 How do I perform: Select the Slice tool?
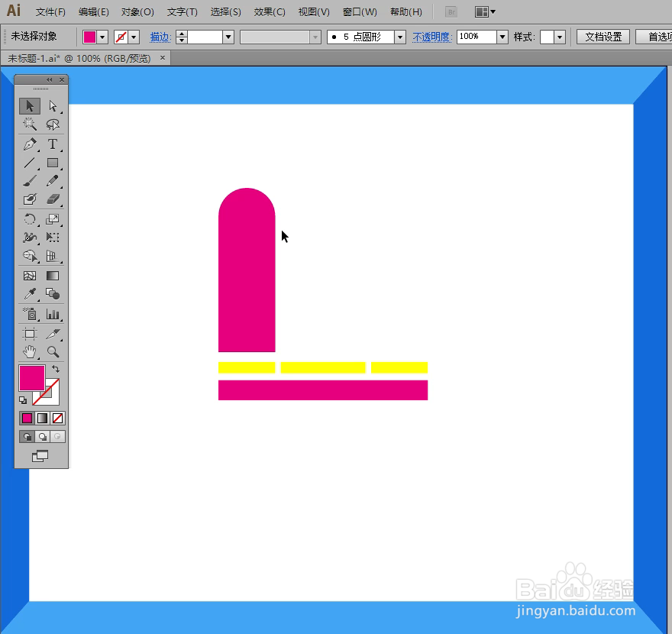pyautogui.click(x=53, y=334)
